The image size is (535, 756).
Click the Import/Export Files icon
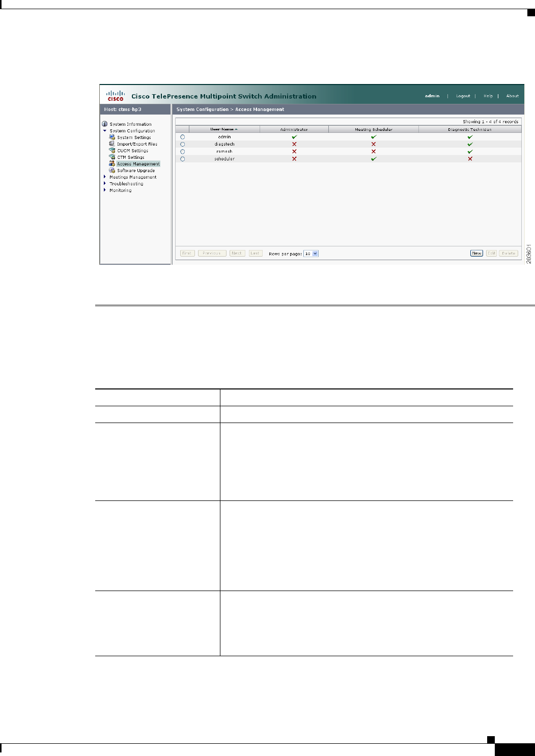(x=112, y=144)
